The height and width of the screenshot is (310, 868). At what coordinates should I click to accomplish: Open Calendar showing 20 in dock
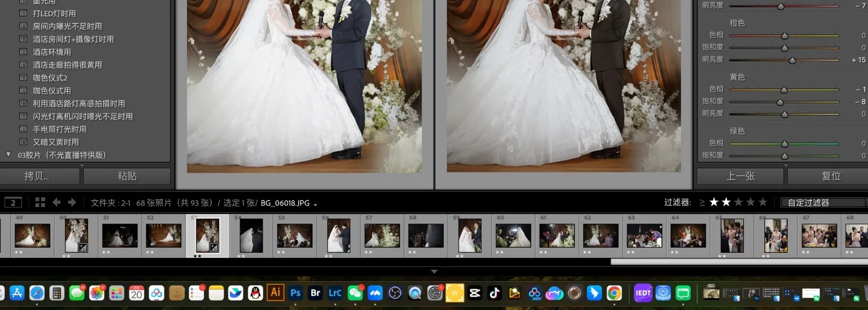pos(137,292)
